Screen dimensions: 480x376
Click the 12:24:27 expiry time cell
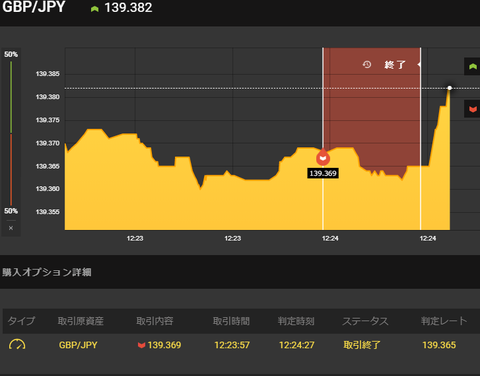pyautogui.click(x=297, y=345)
